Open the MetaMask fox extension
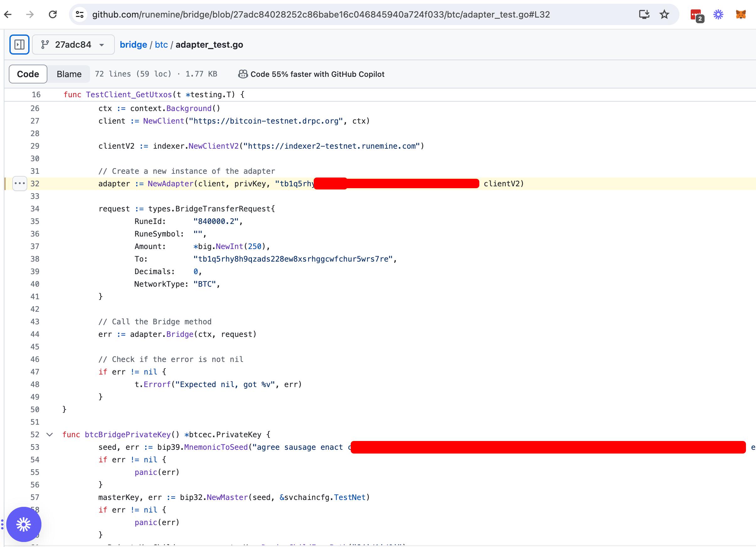This screenshot has height=547, width=756. click(741, 14)
